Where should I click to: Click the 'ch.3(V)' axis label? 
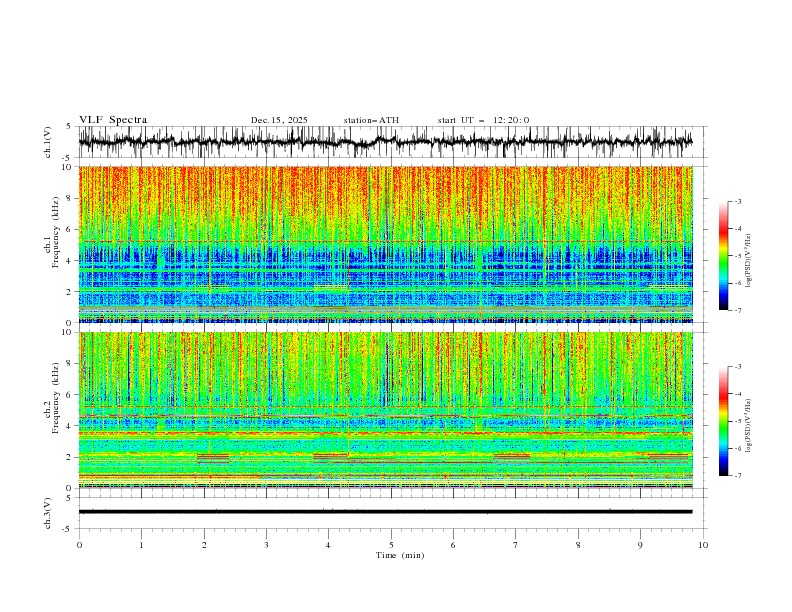pos(48,513)
